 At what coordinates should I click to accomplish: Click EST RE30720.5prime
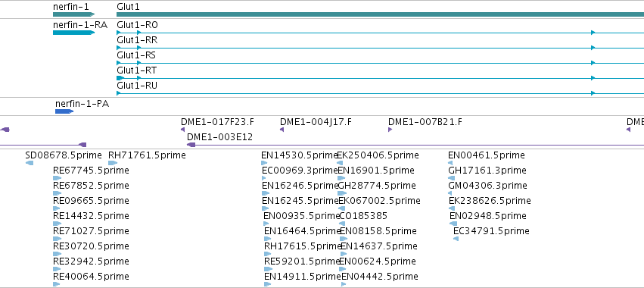click(x=91, y=246)
